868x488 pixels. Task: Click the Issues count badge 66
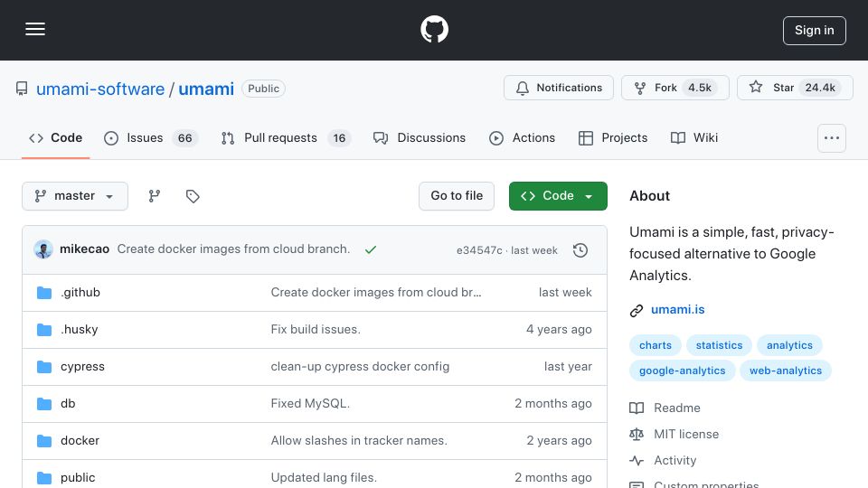pos(184,137)
